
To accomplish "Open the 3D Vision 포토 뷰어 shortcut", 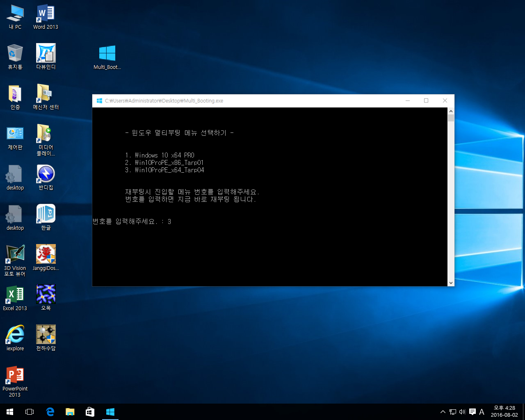I will (15, 261).
